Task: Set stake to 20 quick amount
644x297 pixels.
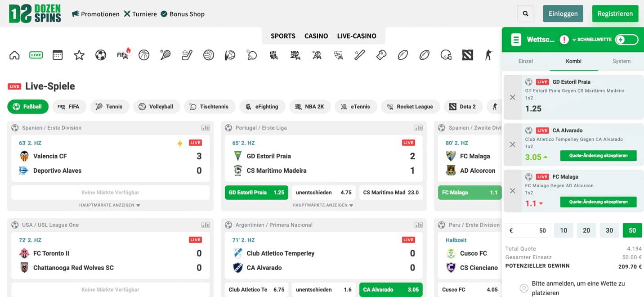Action: (586, 230)
